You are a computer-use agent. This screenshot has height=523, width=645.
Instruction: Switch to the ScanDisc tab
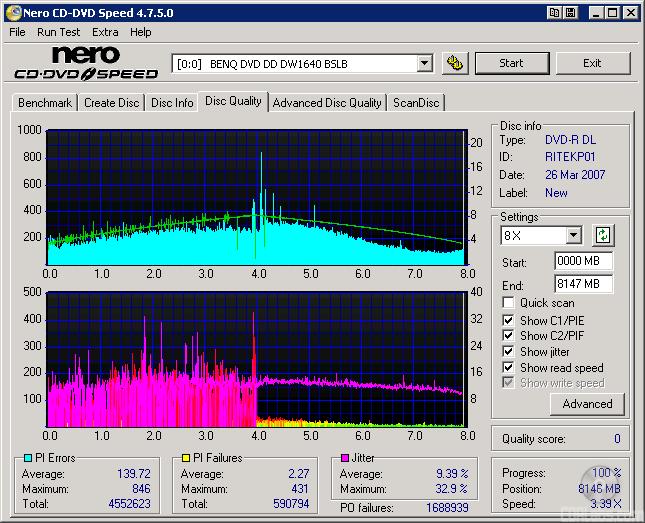[x=416, y=102]
